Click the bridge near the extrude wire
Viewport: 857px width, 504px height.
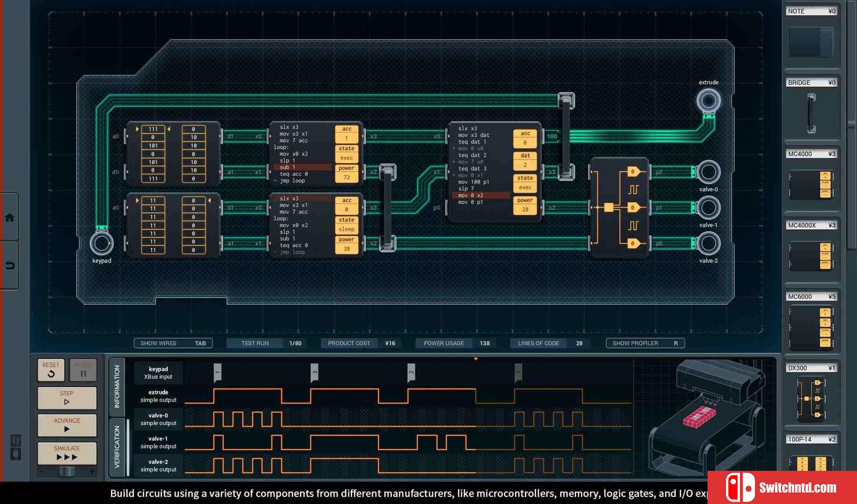pyautogui.click(x=566, y=136)
